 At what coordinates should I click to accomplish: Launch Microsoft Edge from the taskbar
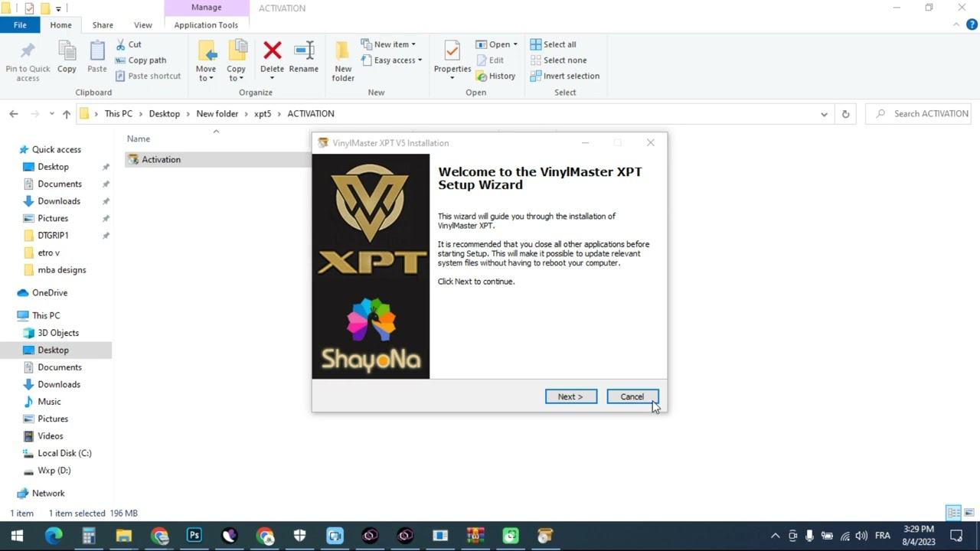(x=53, y=536)
